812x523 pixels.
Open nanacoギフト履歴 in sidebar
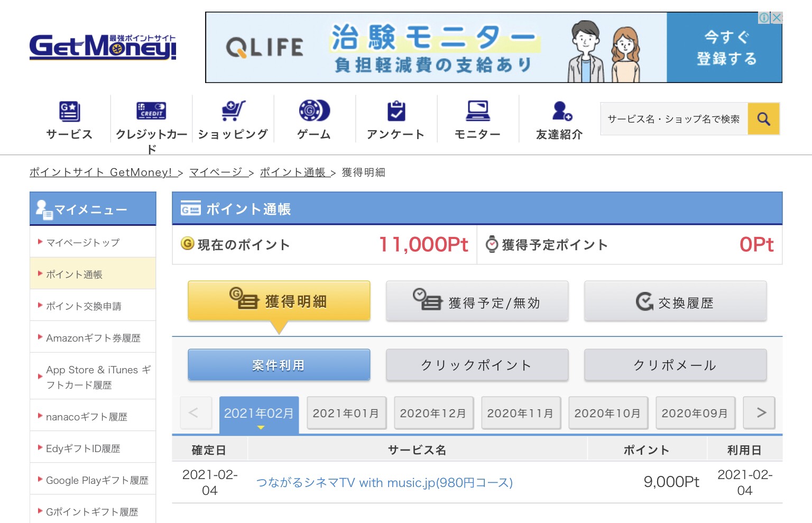coord(93,416)
